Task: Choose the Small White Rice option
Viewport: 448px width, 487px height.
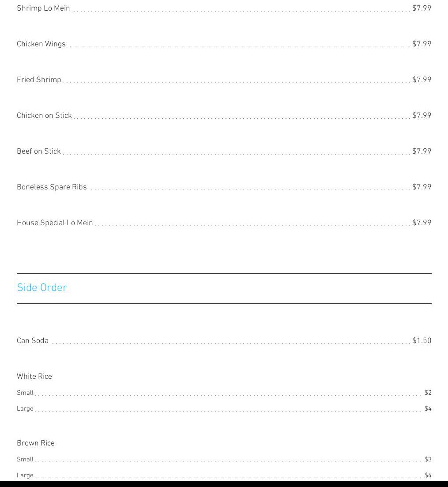Action: [25, 393]
